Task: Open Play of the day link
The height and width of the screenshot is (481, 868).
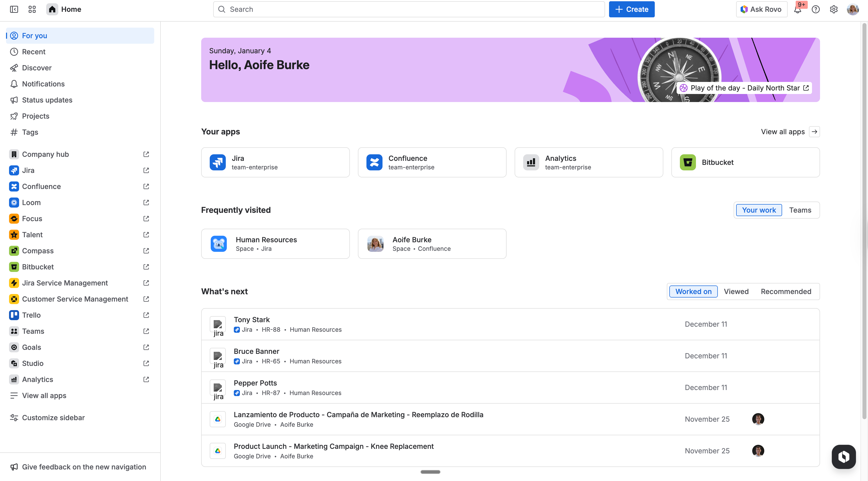Action: (x=744, y=88)
